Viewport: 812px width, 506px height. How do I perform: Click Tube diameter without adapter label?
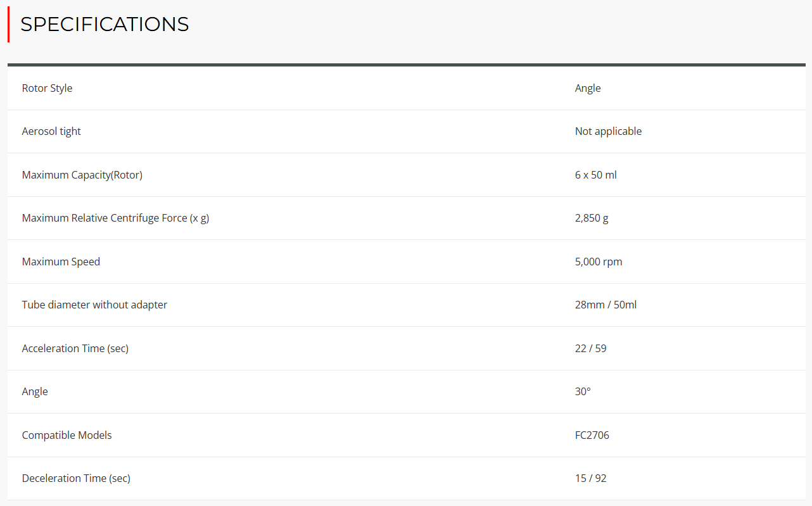tap(94, 305)
